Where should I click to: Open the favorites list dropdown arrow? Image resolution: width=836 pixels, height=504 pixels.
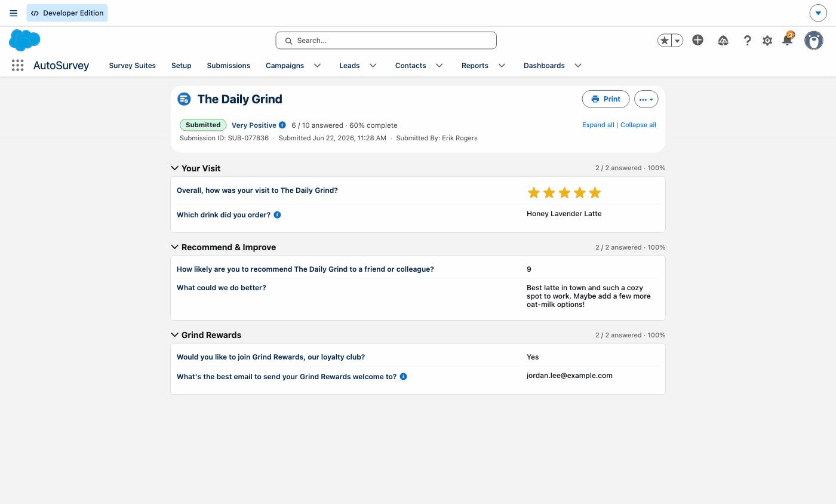(677, 41)
